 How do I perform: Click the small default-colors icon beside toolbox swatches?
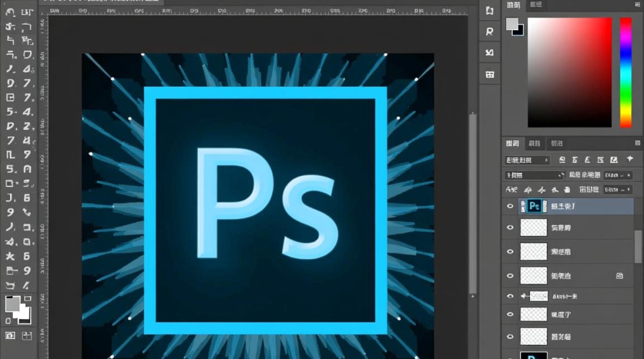coord(8,321)
